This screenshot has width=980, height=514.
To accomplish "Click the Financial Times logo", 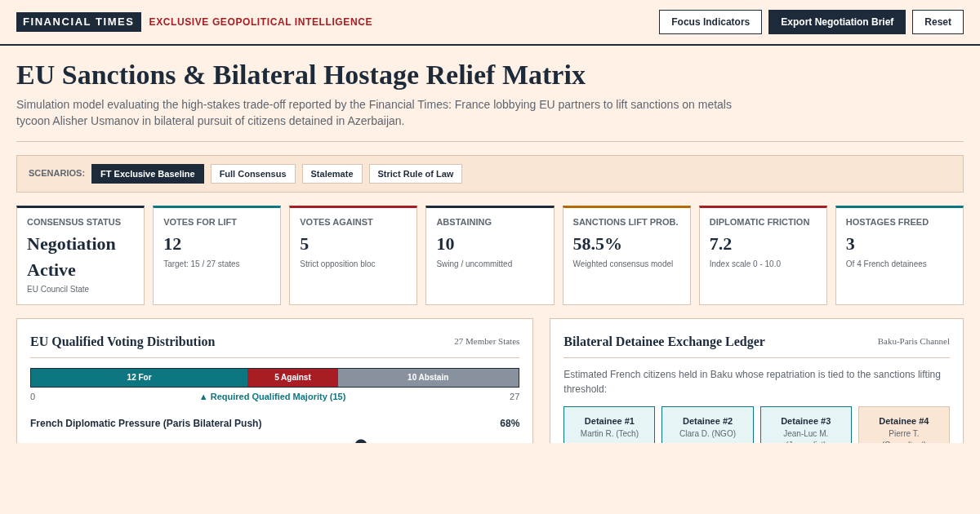I will click(x=78, y=22).
